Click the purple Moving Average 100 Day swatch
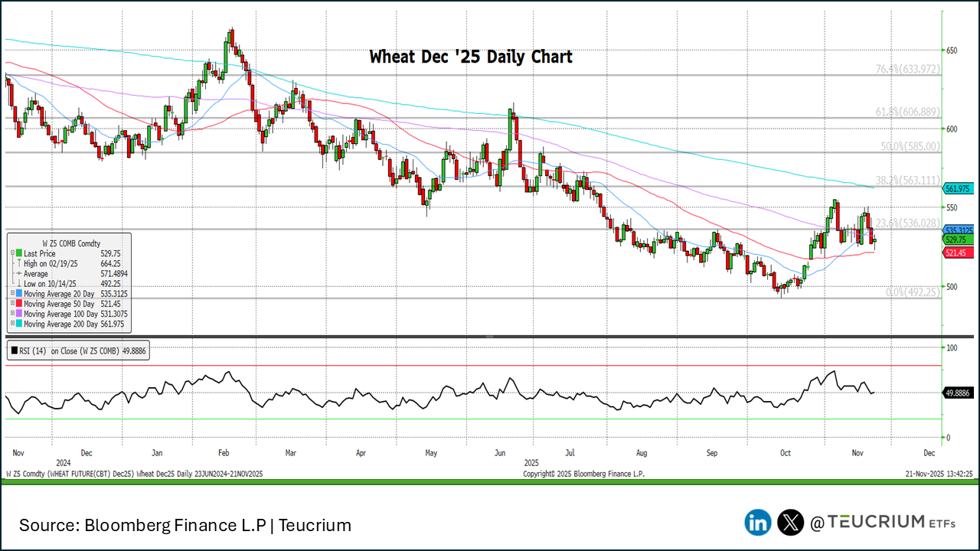The width and height of the screenshot is (980, 551). [18, 315]
